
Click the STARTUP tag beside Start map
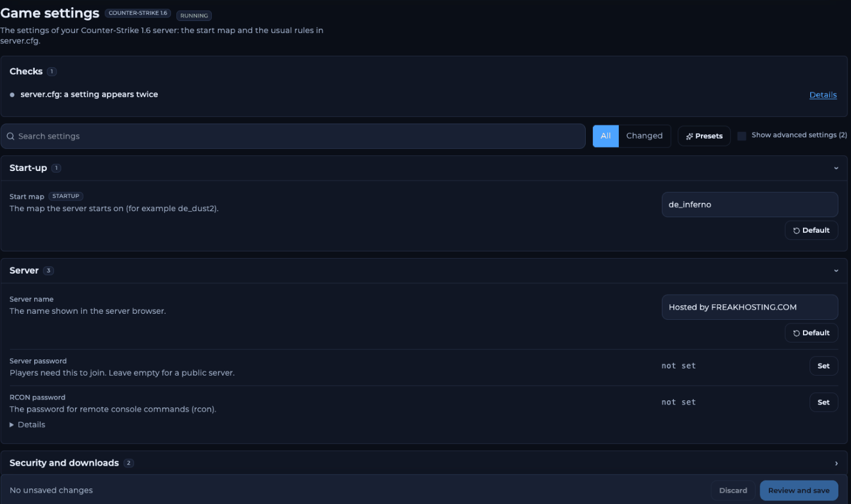pos(65,196)
